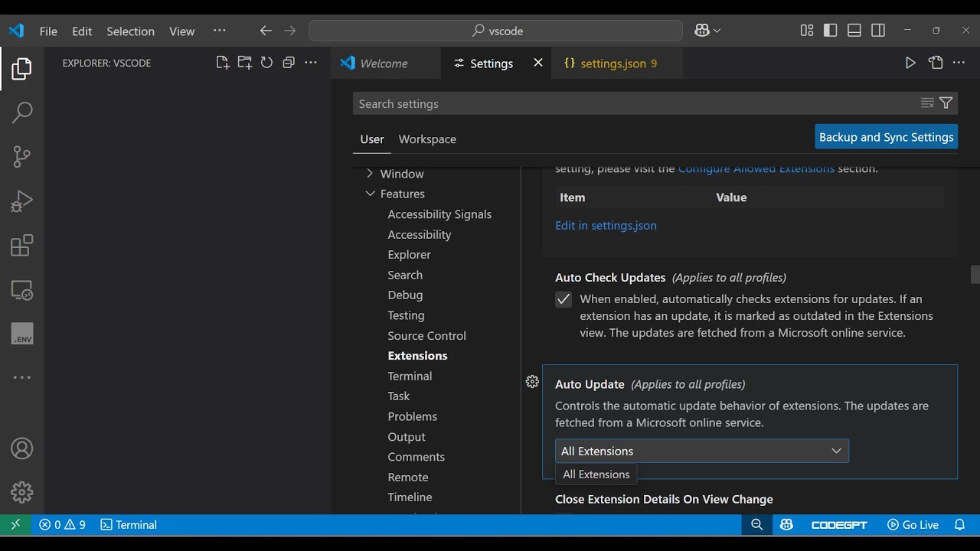Viewport: 980px width, 551px height.
Task: Show additional activity bar views ellipsis
Action: (21, 377)
